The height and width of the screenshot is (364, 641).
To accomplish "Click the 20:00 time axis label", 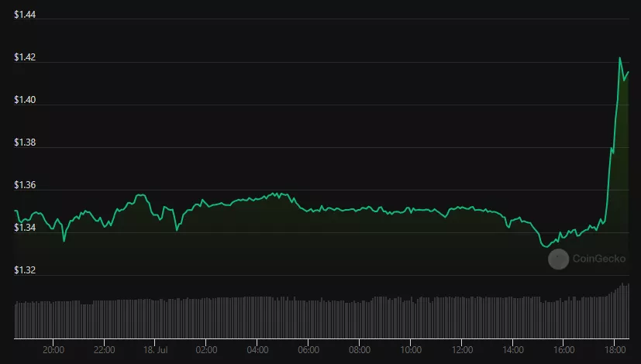I will click(x=53, y=350).
